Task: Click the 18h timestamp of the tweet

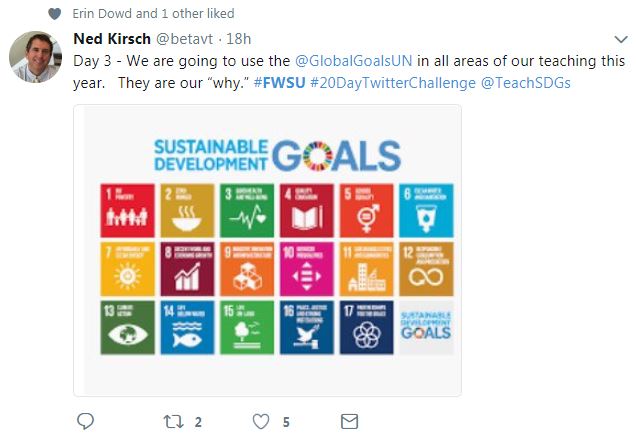Action: (237, 40)
